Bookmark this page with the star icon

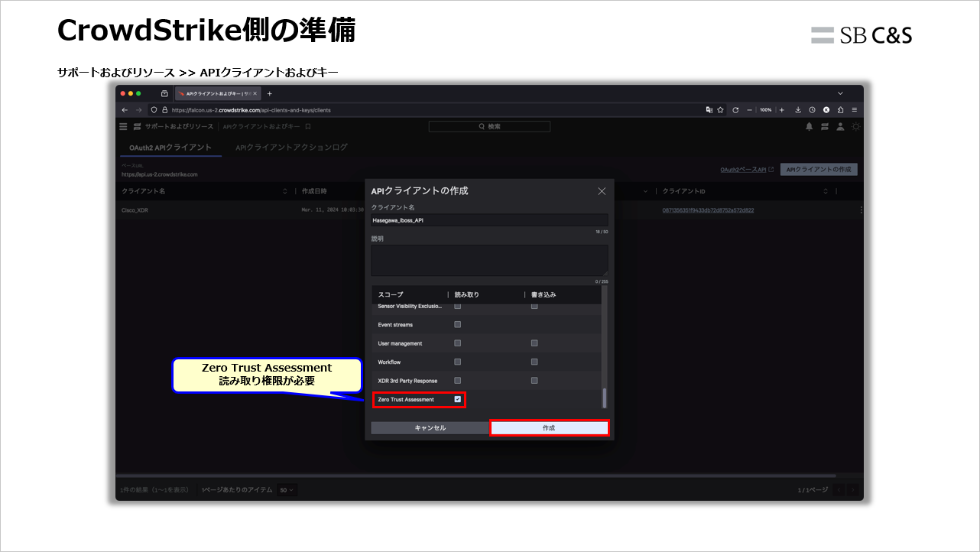tap(721, 109)
